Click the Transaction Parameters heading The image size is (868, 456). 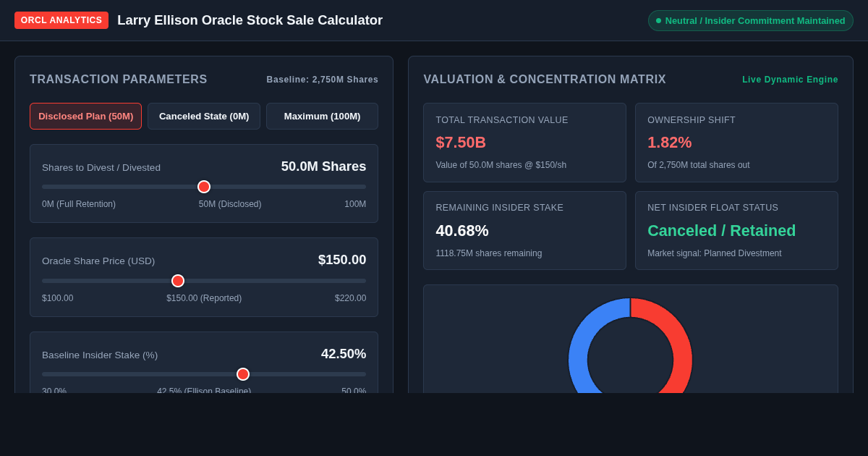click(x=119, y=80)
